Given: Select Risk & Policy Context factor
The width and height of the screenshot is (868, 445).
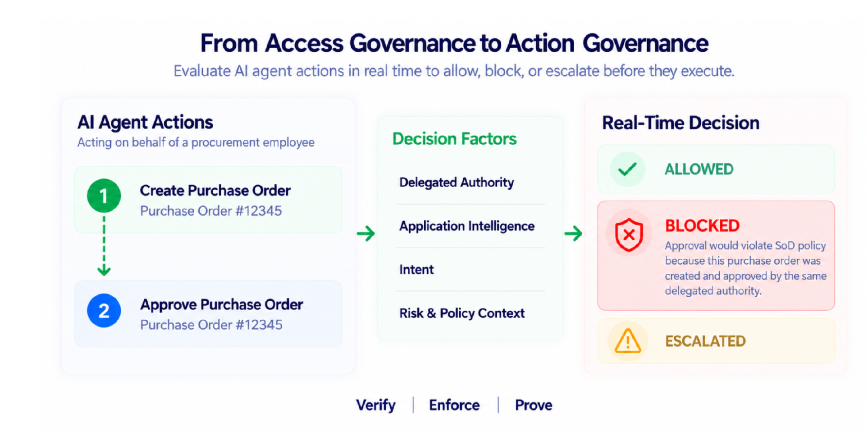Looking at the screenshot, I should pyautogui.click(x=462, y=313).
